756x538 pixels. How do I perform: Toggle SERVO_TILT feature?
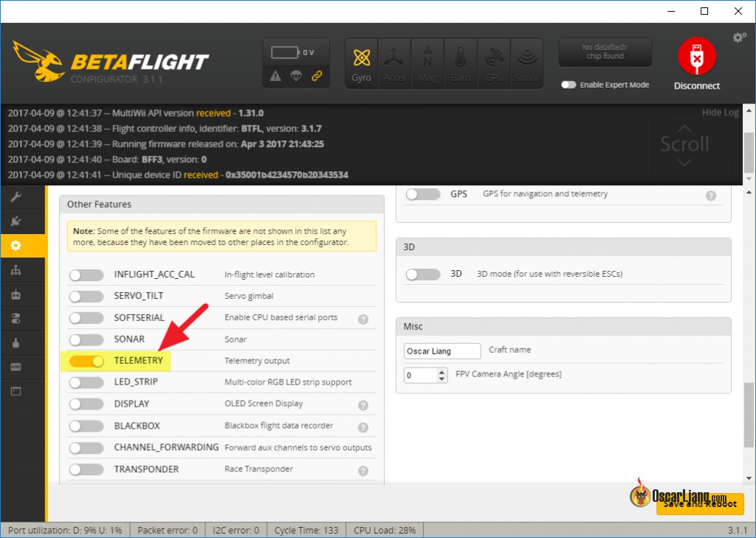click(x=86, y=296)
